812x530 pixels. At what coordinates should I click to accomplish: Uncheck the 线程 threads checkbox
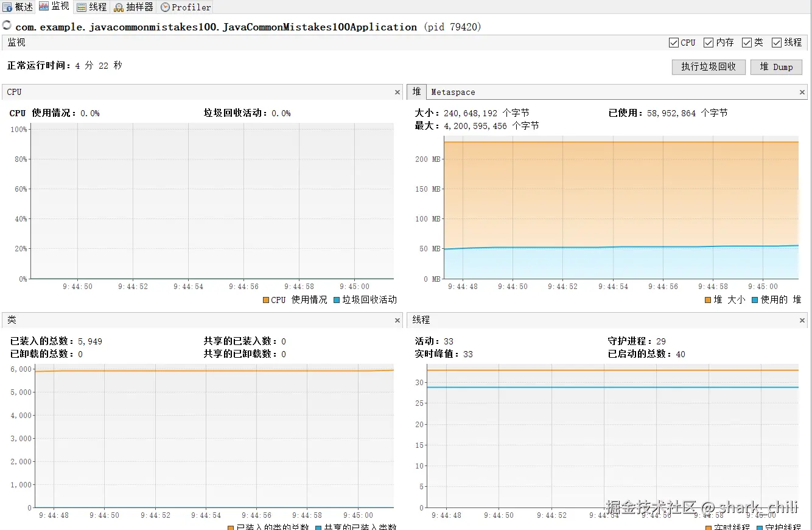(x=776, y=43)
